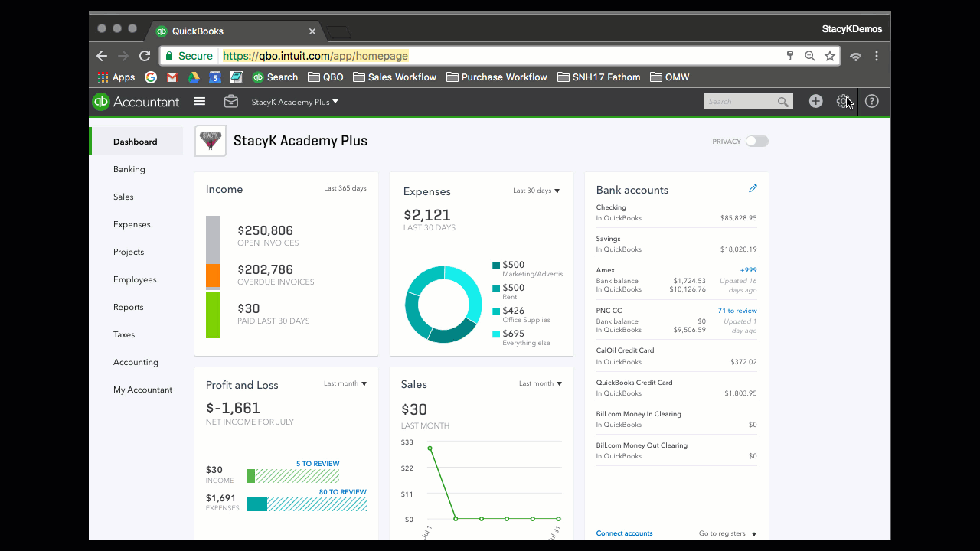Click the Notifications envelope icon
The width and height of the screenshot is (980, 551).
coord(230,100)
